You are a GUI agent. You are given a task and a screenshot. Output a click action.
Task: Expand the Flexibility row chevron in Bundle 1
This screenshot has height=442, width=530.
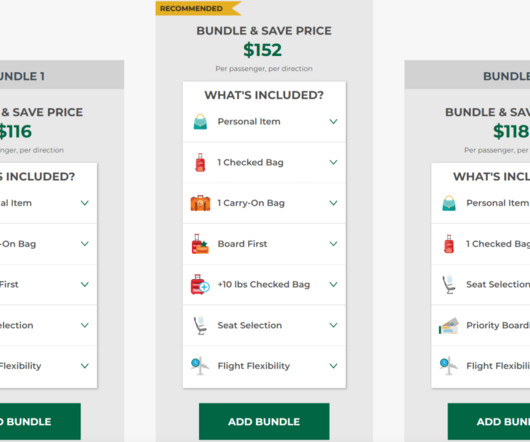[85, 366]
